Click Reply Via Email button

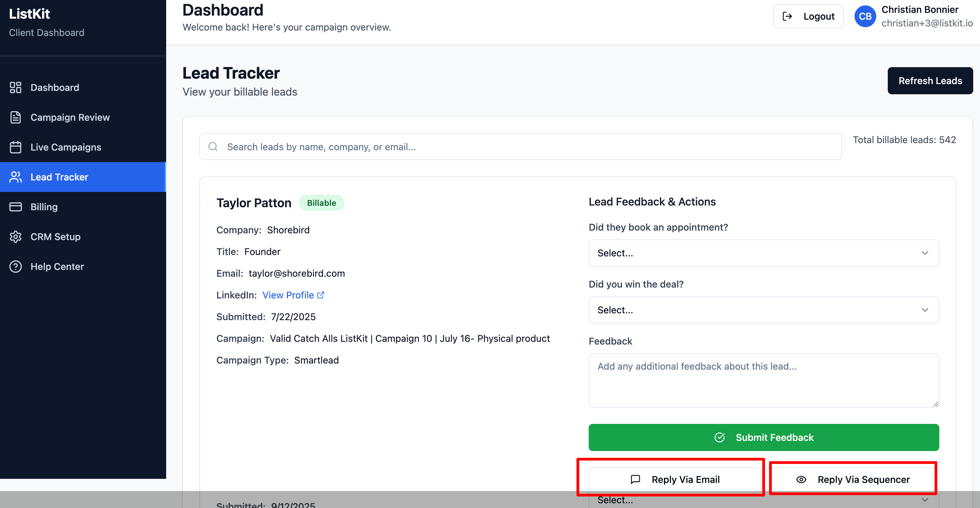pyautogui.click(x=674, y=480)
